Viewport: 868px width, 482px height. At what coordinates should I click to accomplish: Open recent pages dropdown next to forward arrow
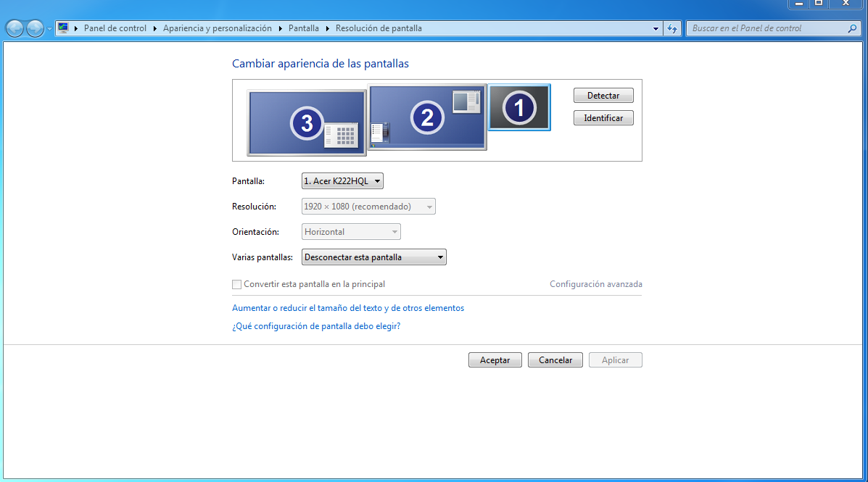pyautogui.click(x=49, y=28)
